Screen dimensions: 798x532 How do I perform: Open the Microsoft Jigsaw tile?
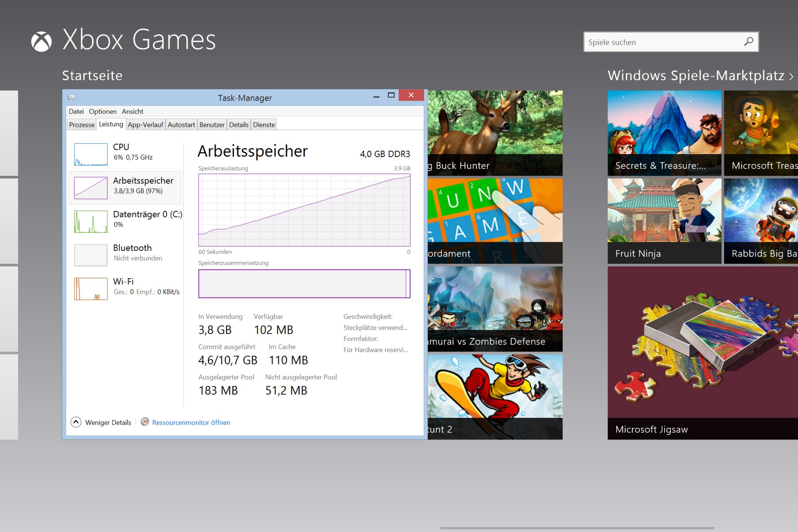702,353
